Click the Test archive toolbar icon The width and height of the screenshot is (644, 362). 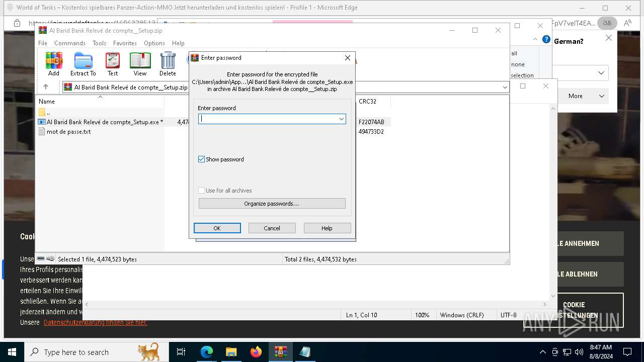click(x=113, y=64)
